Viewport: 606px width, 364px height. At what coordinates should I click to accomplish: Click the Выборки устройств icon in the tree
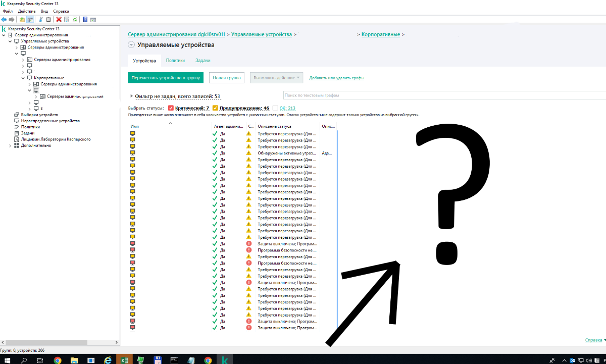click(x=17, y=115)
